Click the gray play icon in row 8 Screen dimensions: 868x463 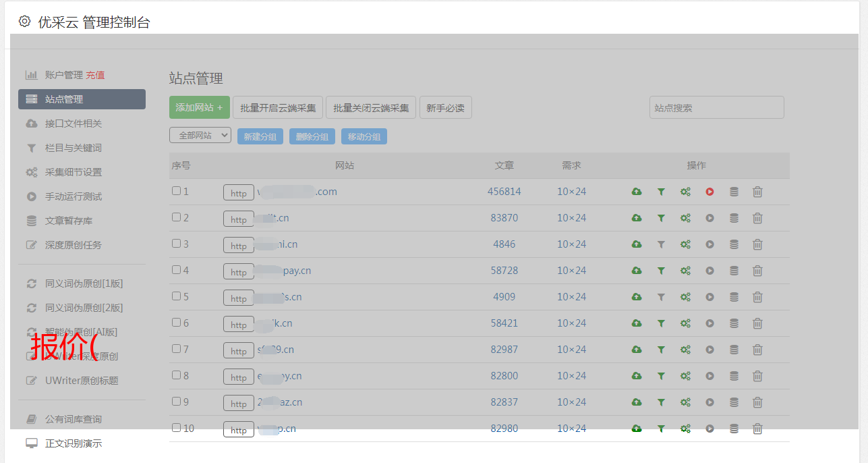click(x=710, y=377)
